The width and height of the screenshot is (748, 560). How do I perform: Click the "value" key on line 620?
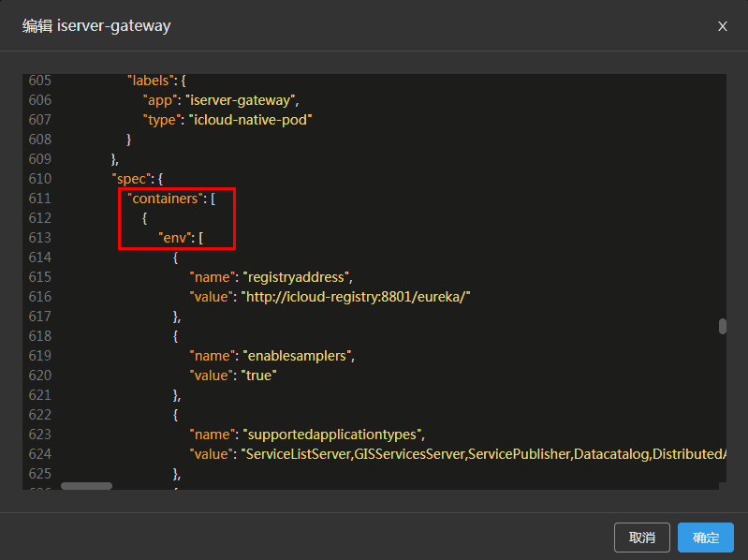point(212,376)
